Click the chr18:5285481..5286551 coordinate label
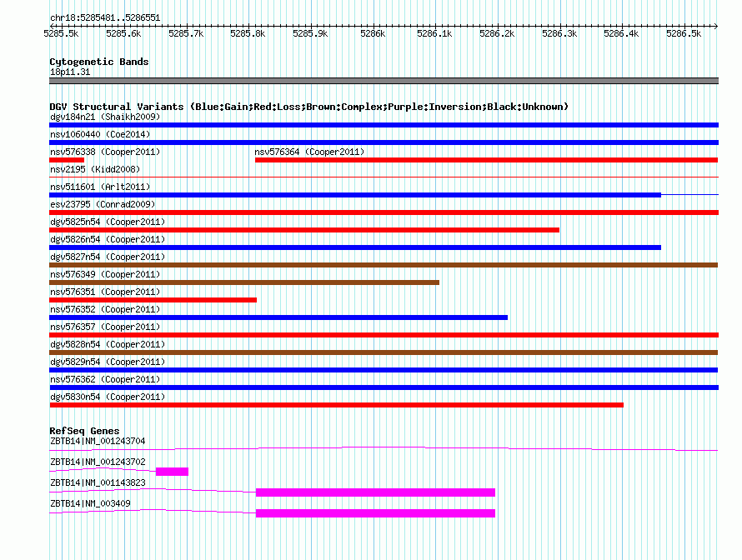Image resolution: width=742 pixels, height=560 pixels. coord(105,18)
